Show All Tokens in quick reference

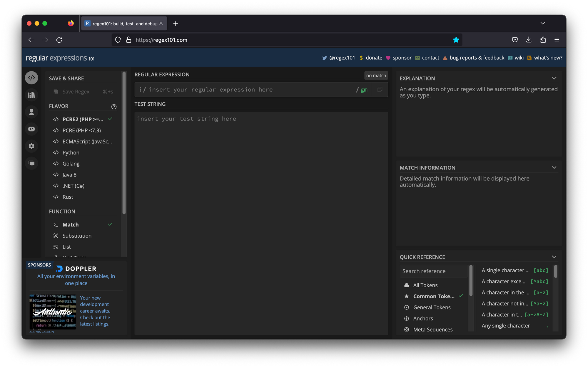pos(434,285)
